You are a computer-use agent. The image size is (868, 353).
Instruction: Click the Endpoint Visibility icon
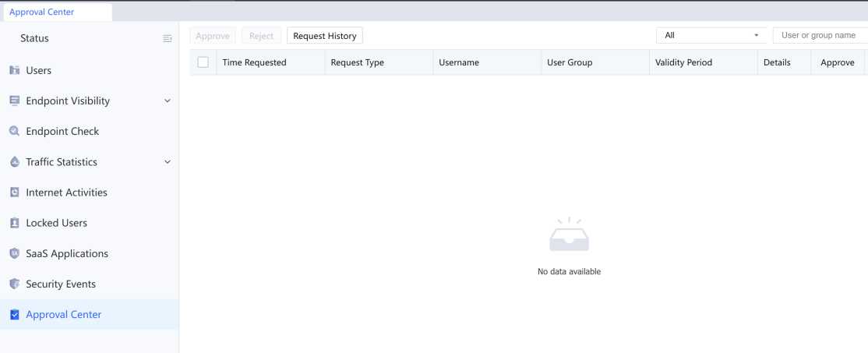[14, 101]
